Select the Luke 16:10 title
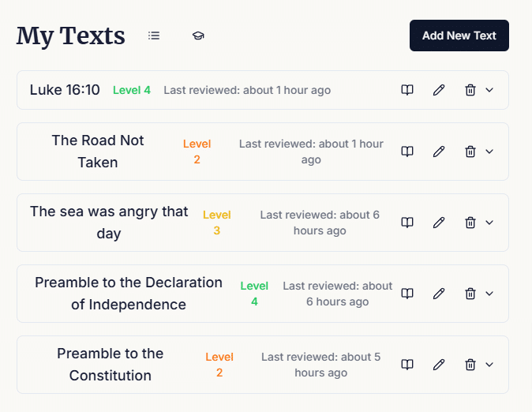 65,90
